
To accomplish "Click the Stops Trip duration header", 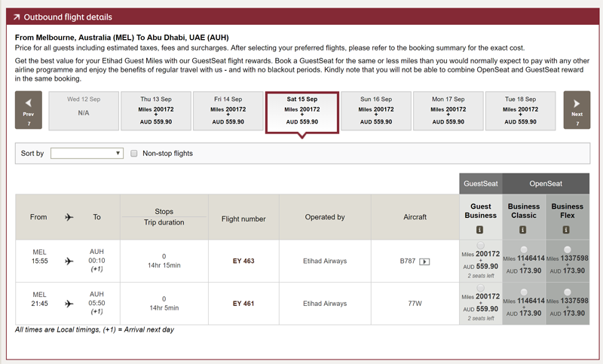I will (164, 217).
